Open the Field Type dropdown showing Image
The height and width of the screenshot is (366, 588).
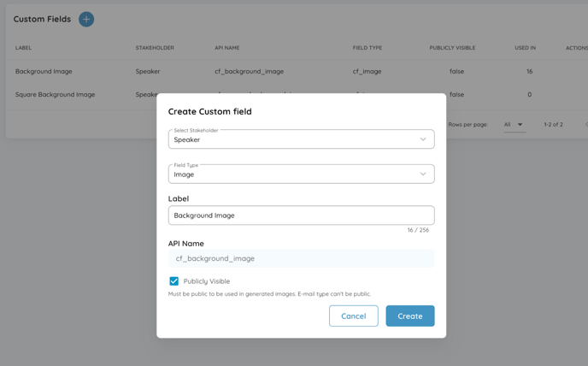tap(301, 174)
